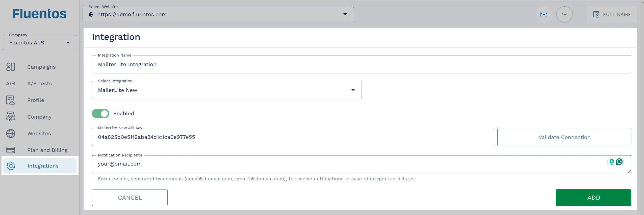The width and height of the screenshot is (644, 215).
Task: Open the Company Fluentos ApS dropdown
Action: pyautogui.click(x=40, y=43)
